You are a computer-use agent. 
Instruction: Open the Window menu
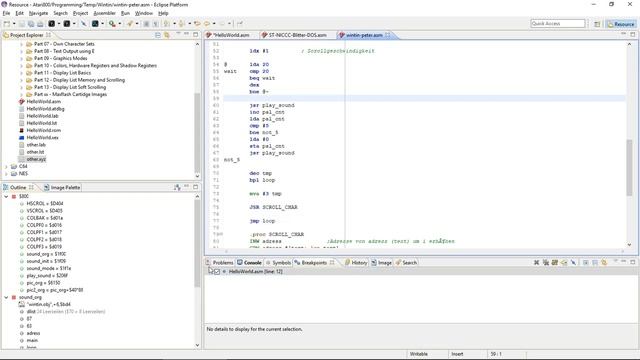click(144, 13)
